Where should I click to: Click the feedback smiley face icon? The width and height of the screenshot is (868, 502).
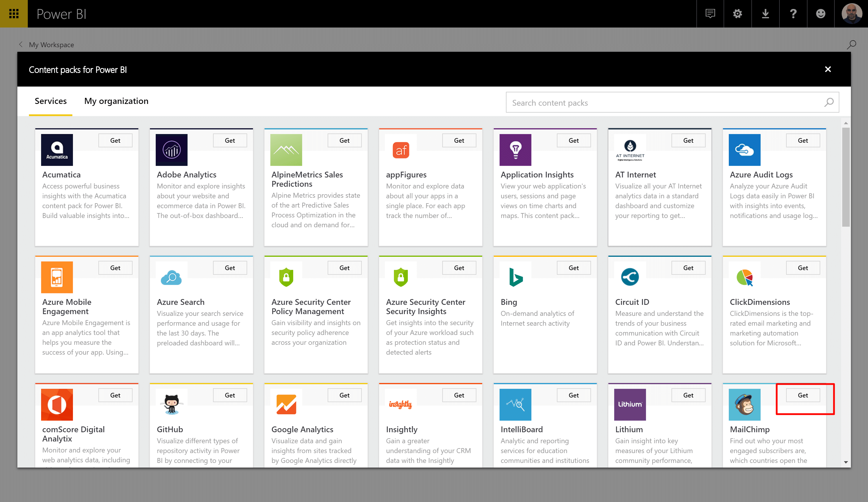(x=821, y=14)
